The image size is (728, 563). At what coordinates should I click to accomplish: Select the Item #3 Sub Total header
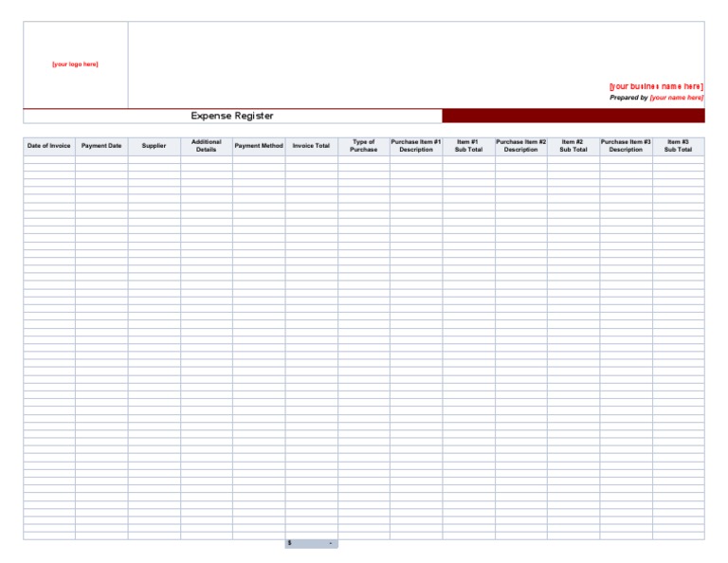[679, 146]
